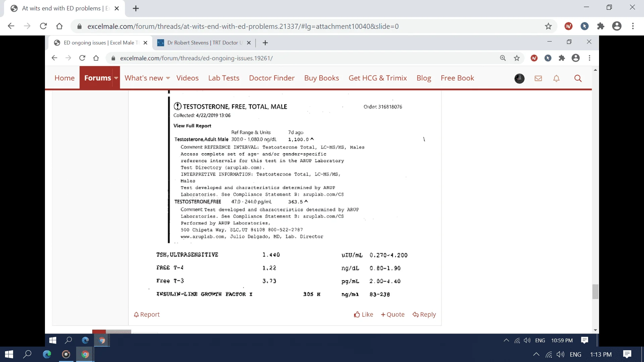Like the forum post

pos(363,314)
